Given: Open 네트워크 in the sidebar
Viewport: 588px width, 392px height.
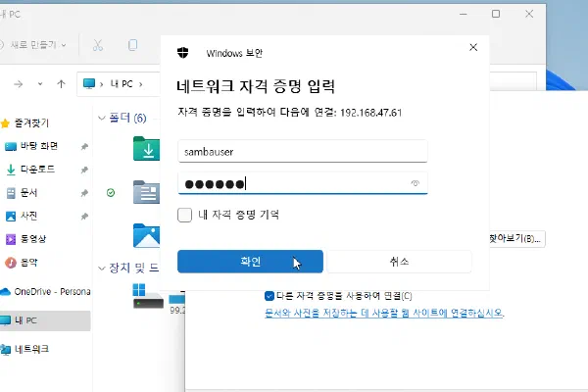Looking at the screenshot, I should click(x=31, y=349).
